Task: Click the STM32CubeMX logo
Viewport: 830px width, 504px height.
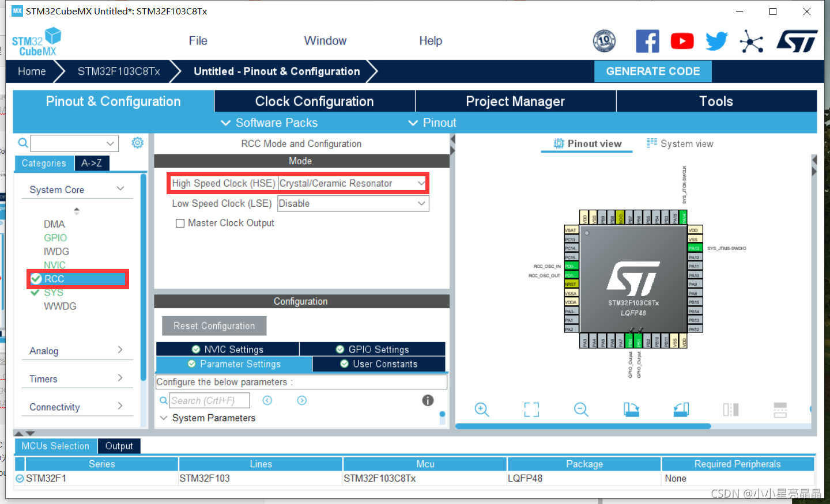Action: 37,42
